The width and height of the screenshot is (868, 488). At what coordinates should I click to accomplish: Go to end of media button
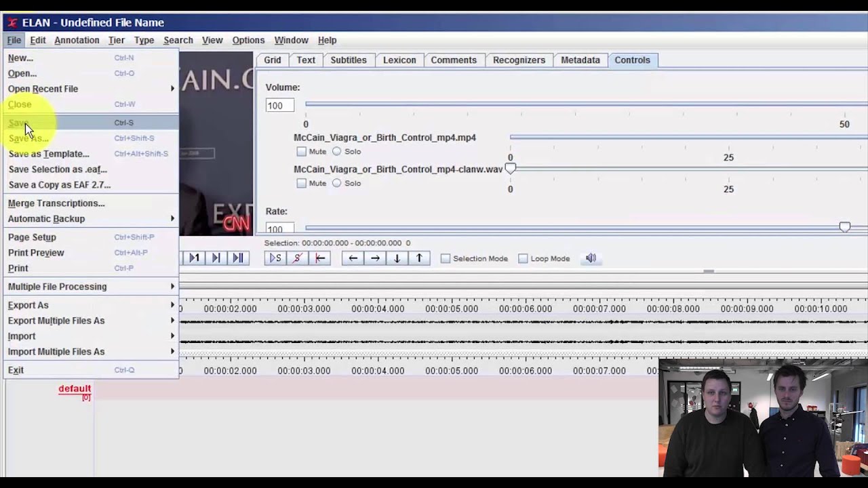[x=237, y=258]
